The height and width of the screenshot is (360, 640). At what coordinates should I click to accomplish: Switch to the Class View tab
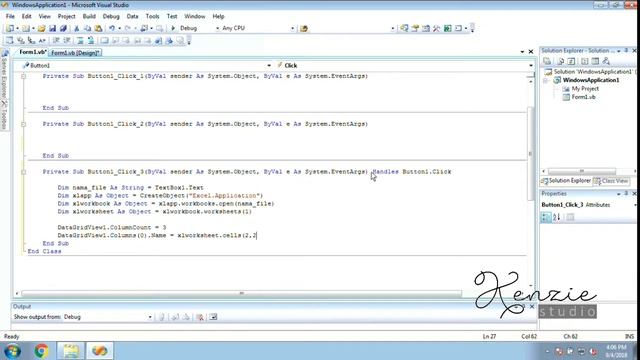pyautogui.click(x=611, y=181)
